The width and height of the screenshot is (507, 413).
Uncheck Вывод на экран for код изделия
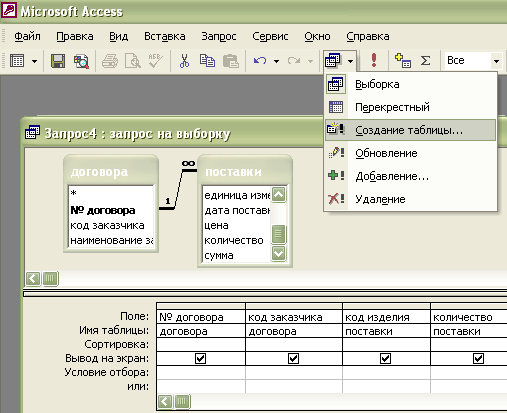click(x=386, y=359)
